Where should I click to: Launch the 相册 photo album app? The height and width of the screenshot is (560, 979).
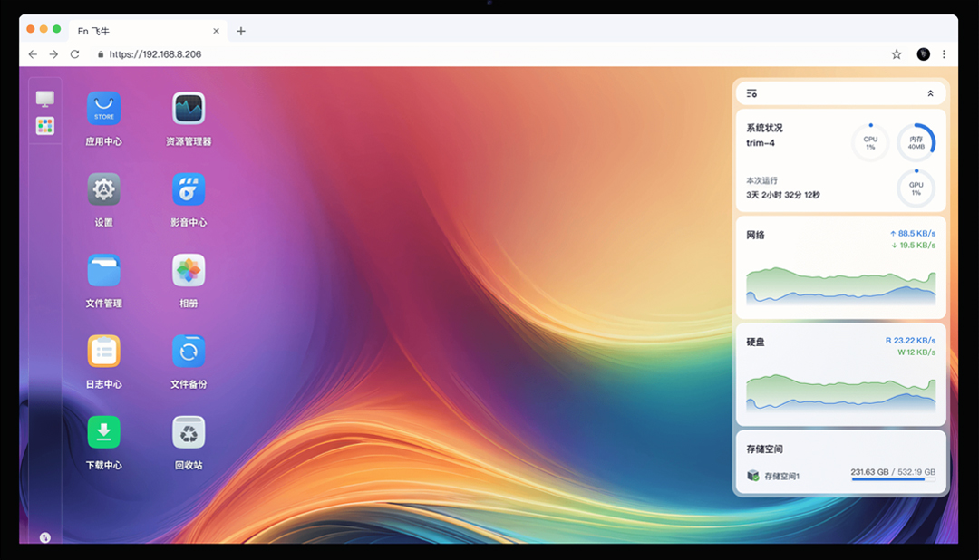[x=189, y=270]
